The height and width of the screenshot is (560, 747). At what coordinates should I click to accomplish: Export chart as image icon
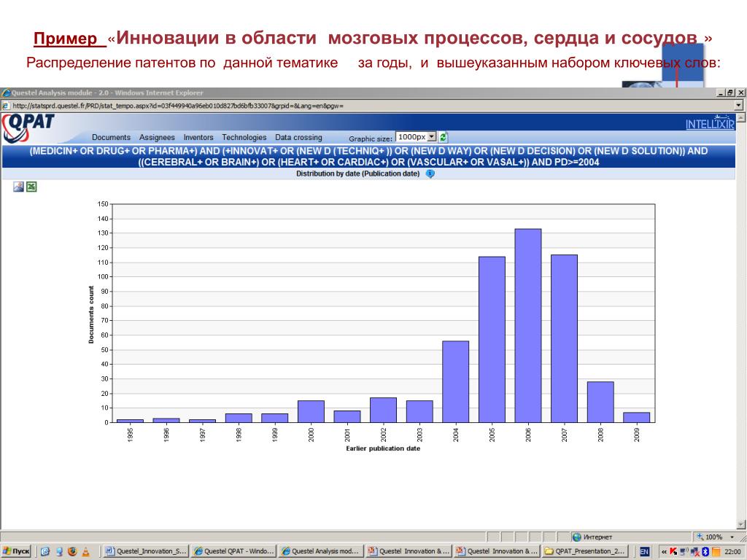(x=18, y=187)
